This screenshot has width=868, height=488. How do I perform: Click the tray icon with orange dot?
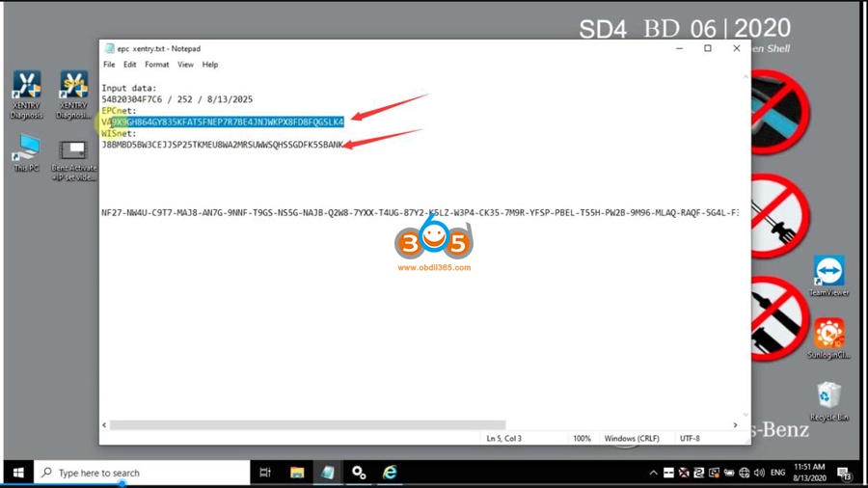pos(714,474)
